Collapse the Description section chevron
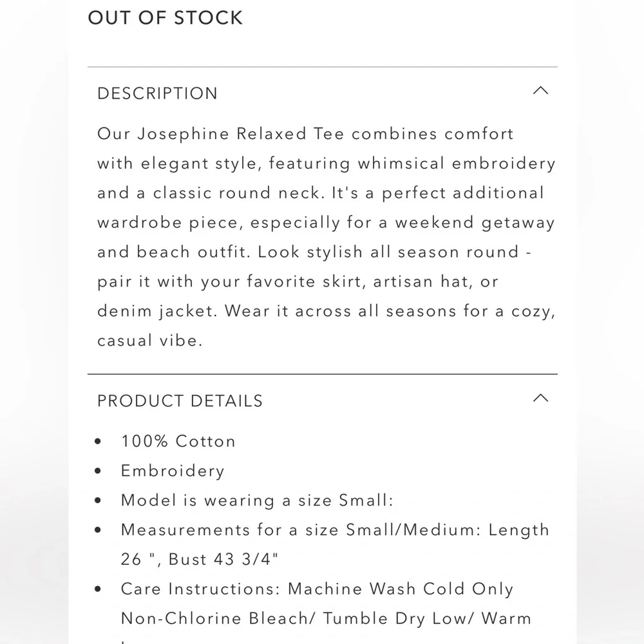 click(541, 91)
